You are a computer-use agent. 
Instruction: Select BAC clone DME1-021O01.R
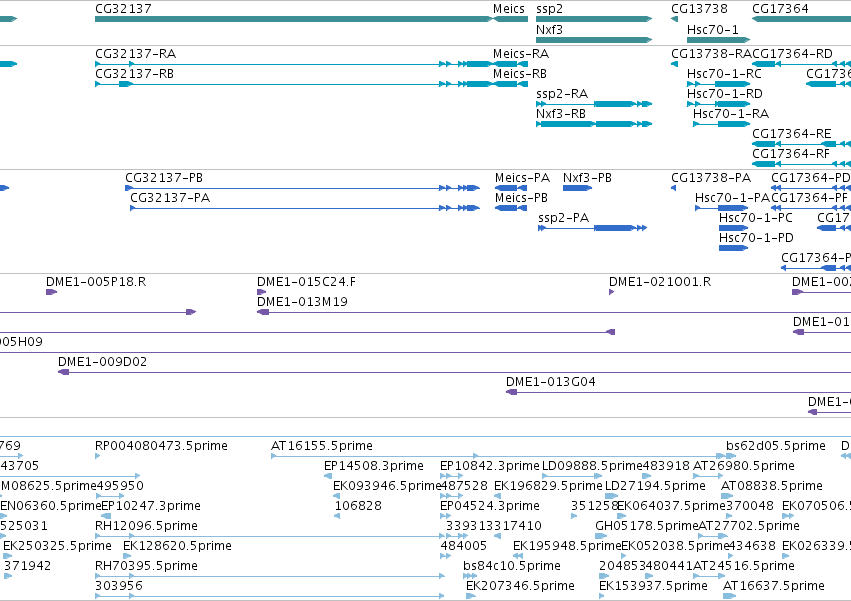click(612, 292)
